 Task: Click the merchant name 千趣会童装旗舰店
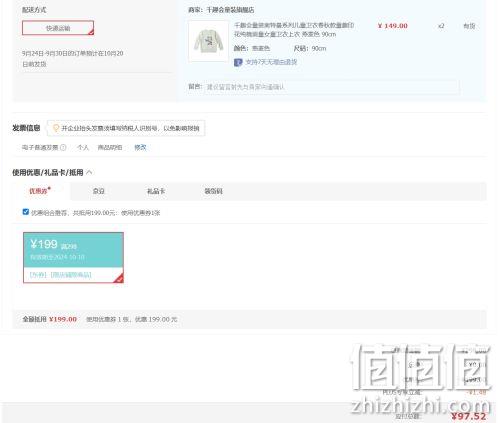coord(230,10)
